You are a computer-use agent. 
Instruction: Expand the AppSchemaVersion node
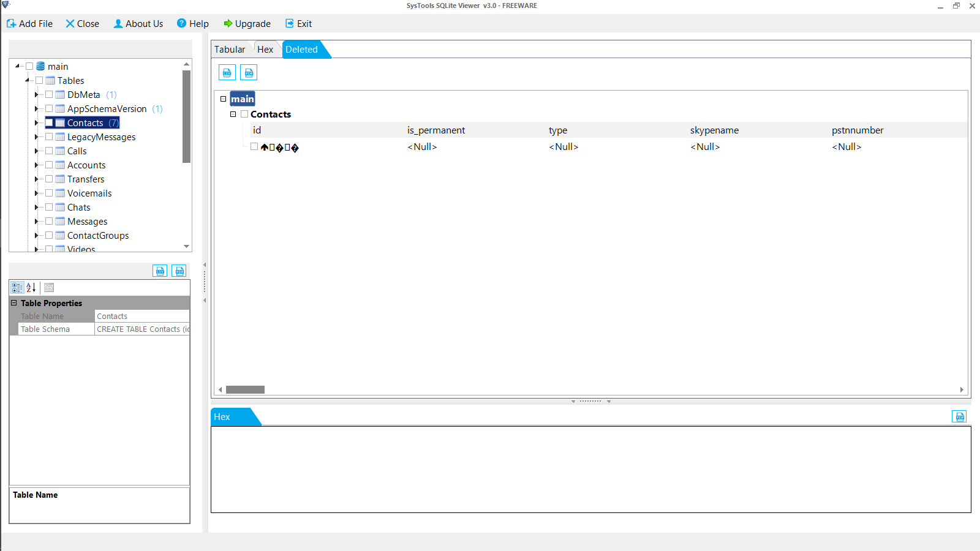37,108
